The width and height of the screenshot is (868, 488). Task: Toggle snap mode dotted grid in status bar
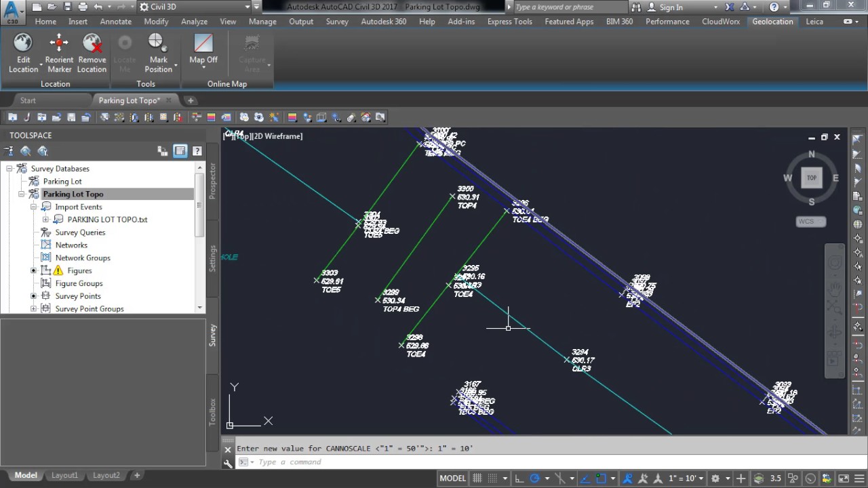492,479
